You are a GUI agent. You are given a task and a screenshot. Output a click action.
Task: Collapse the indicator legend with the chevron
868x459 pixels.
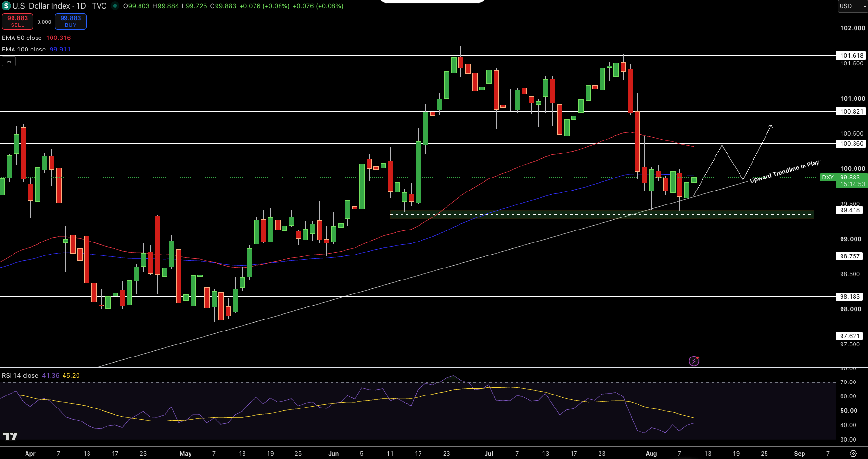[x=9, y=62]
